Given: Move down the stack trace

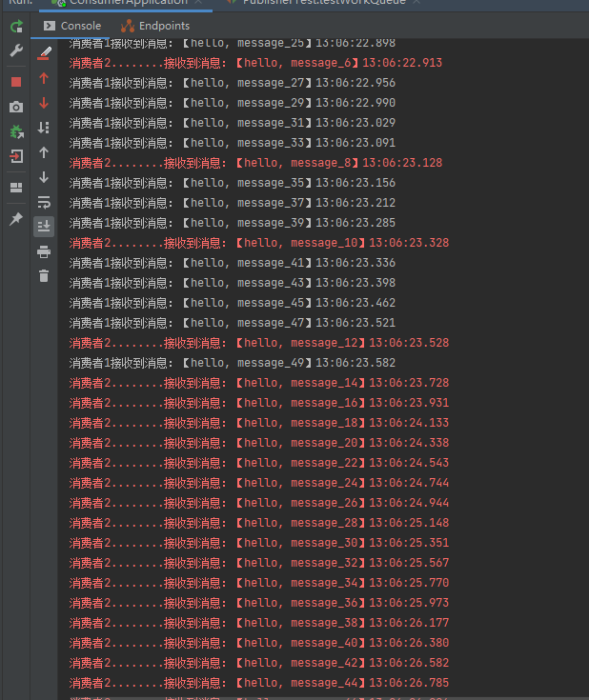Looking at the screenshot, I should click(44, 177).
